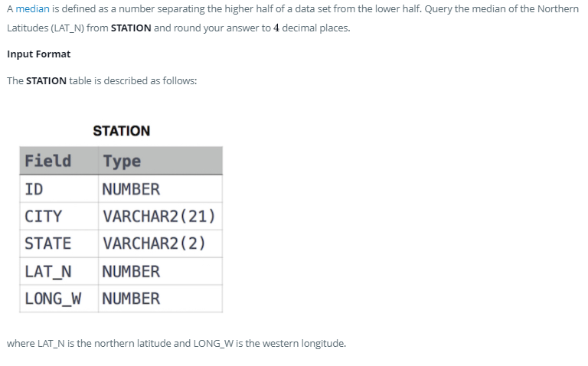Select the "Type" column header
This screenshot has height=366, width=588.
tap(122, 161)
